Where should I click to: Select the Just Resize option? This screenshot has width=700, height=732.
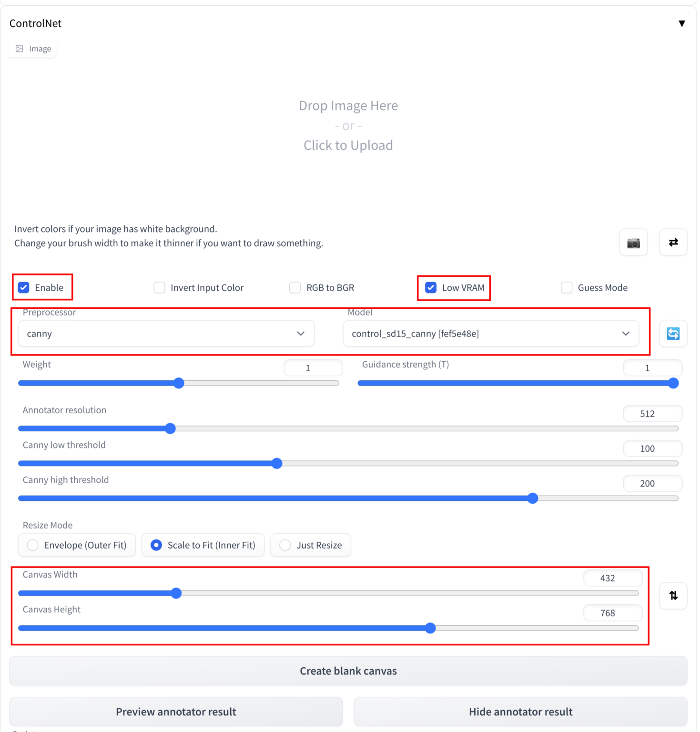tap(284, 545)
